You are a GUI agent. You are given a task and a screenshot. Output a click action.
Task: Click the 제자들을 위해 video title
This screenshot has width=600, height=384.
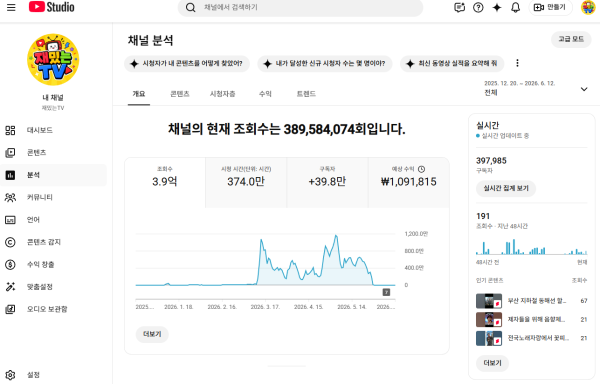click(536, 320)
